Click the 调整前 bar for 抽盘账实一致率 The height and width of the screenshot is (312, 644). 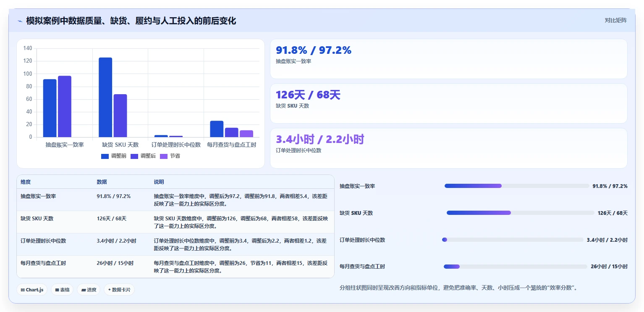tap(50, 108)
